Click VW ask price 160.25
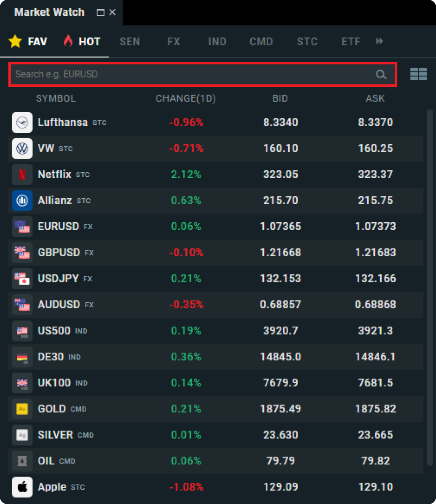This screenshot has height=504, width=436. click(376, 148)
